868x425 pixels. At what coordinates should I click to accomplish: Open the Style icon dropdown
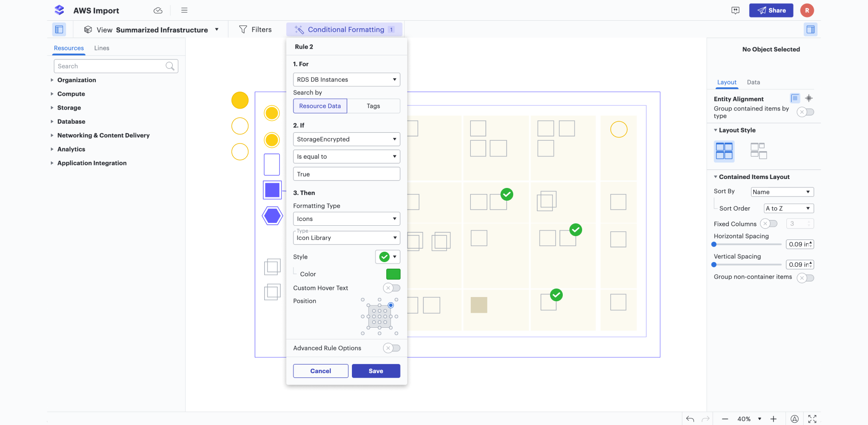click(x=388, y=257)
